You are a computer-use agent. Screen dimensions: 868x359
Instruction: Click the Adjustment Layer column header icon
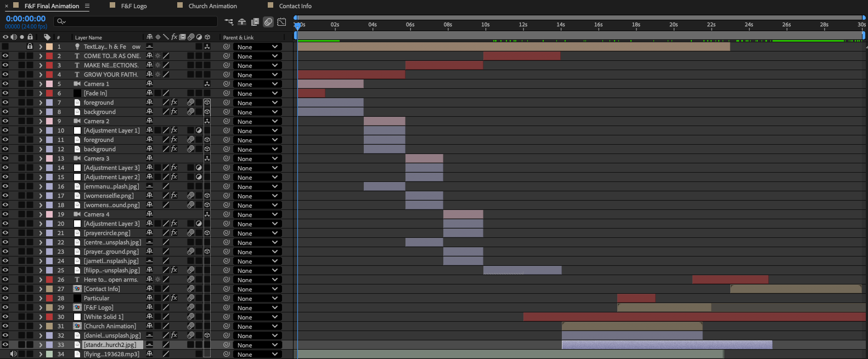pos(199,37)
